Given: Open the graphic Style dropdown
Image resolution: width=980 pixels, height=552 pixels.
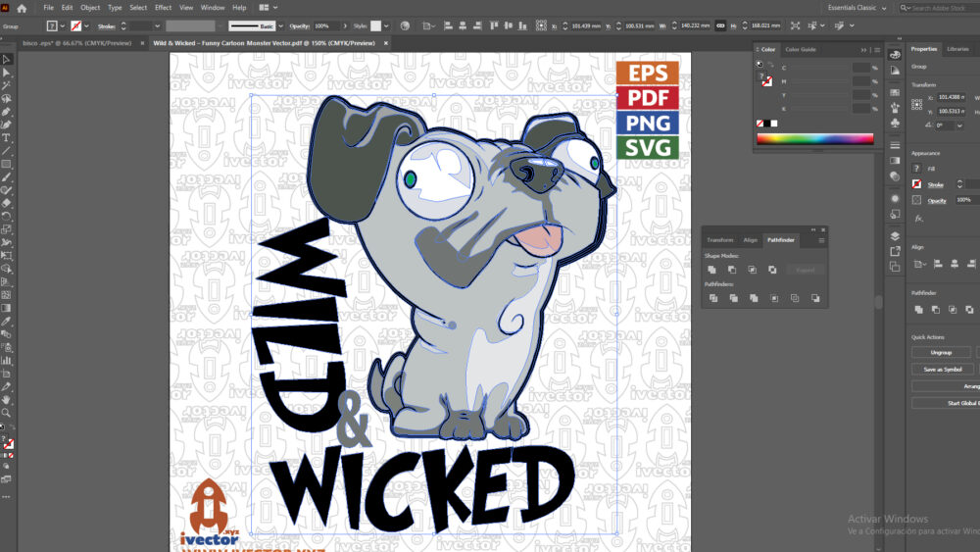Looking at the screenshot, I should pyautogui.click(x=386, y=26).
